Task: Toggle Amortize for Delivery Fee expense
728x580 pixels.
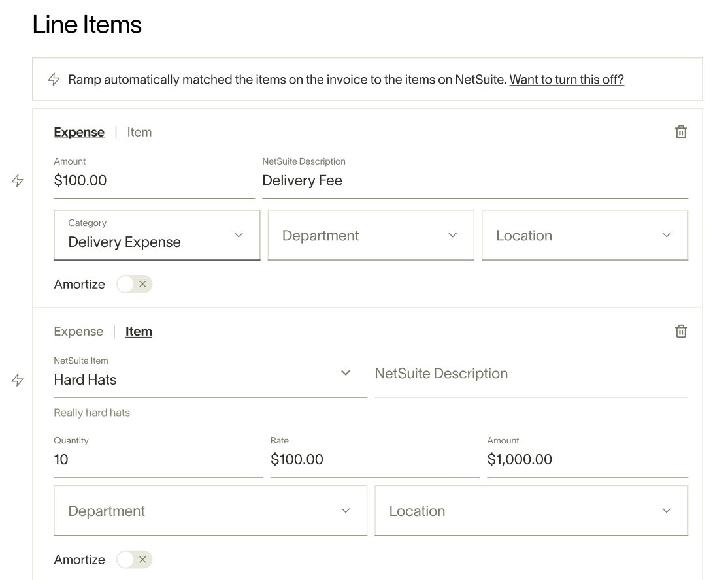Action: 134,284
